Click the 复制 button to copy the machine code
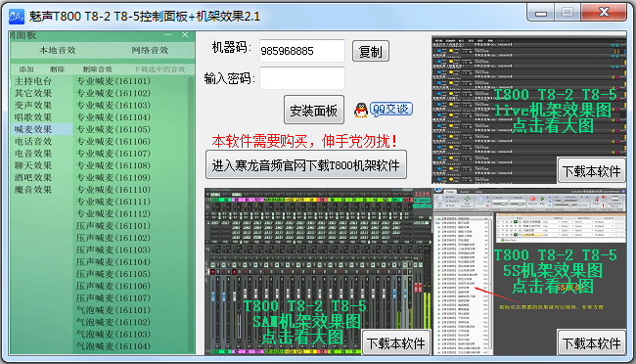This screenshot has width=636, height=364. 371,51
